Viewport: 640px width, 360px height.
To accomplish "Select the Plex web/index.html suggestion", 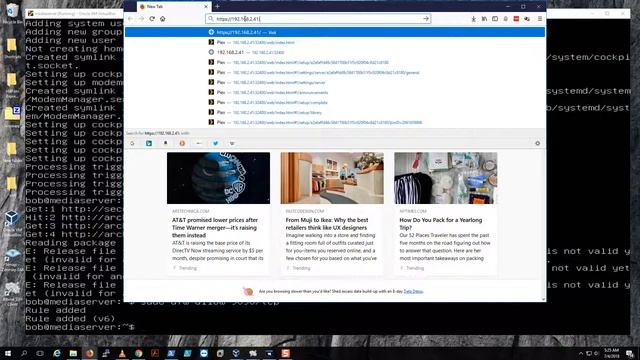I will click(x=335, y=42).
